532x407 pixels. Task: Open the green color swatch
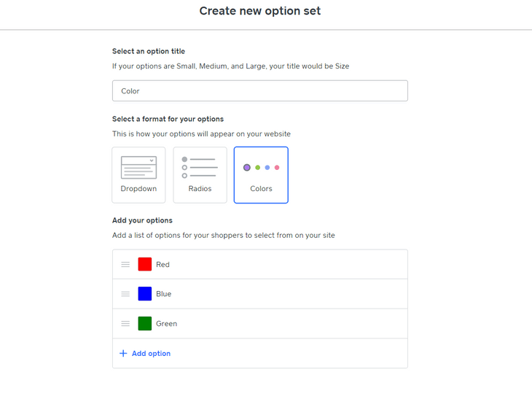tap(145, 324)
